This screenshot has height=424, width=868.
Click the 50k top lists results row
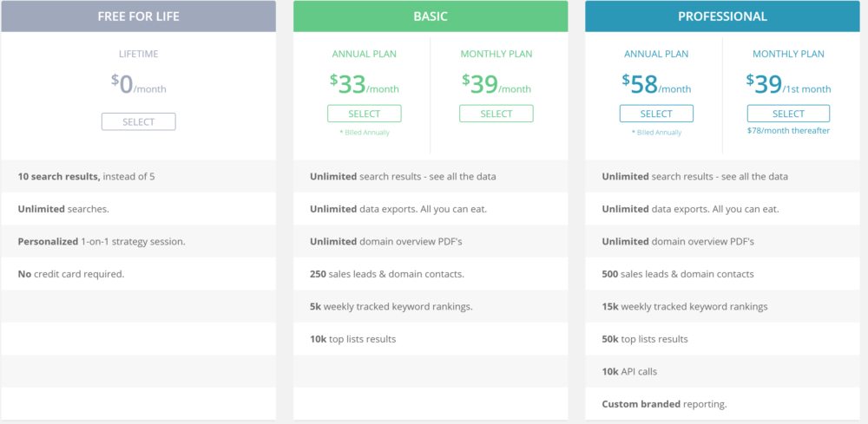click(x=722, y=339)
